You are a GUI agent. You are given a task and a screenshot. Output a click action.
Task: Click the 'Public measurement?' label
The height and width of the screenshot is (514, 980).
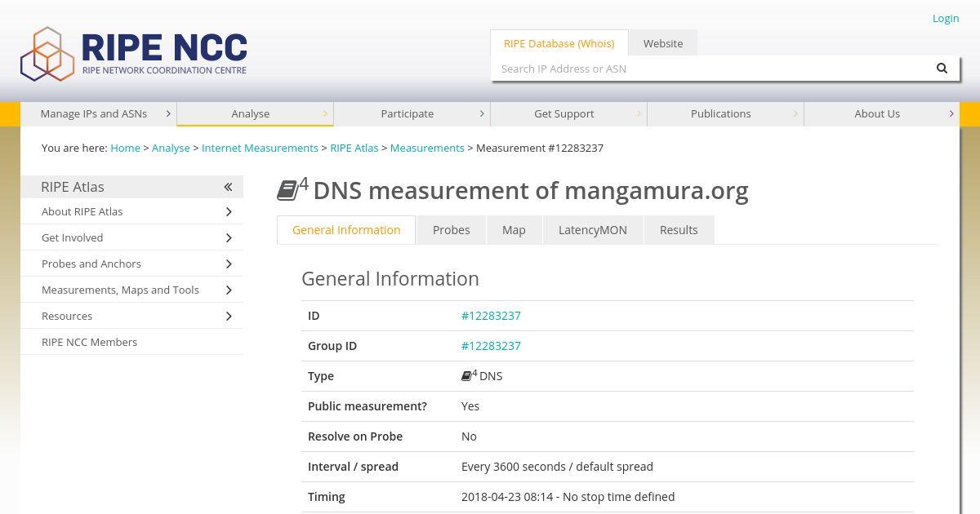367,406
